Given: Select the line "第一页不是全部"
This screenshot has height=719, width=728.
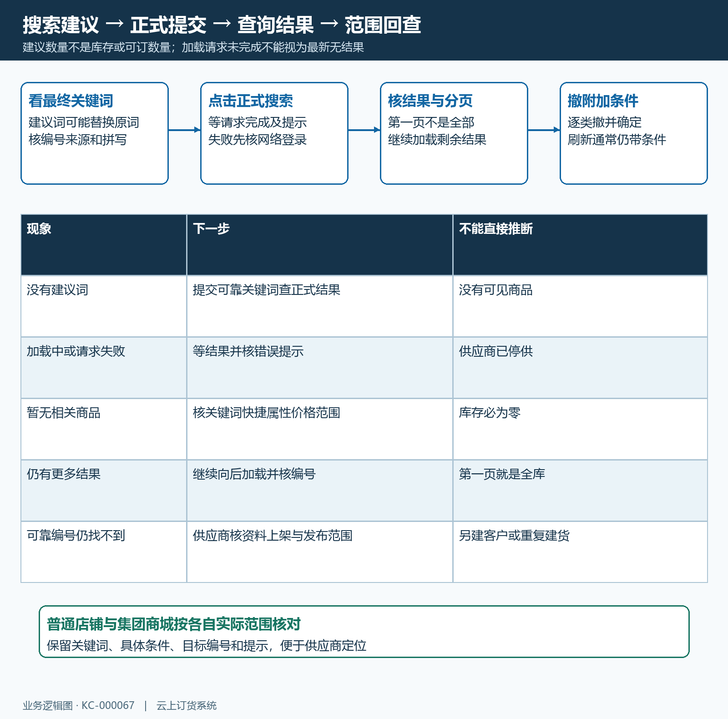Looking at the screenshot, I should [x=431, y=122].
